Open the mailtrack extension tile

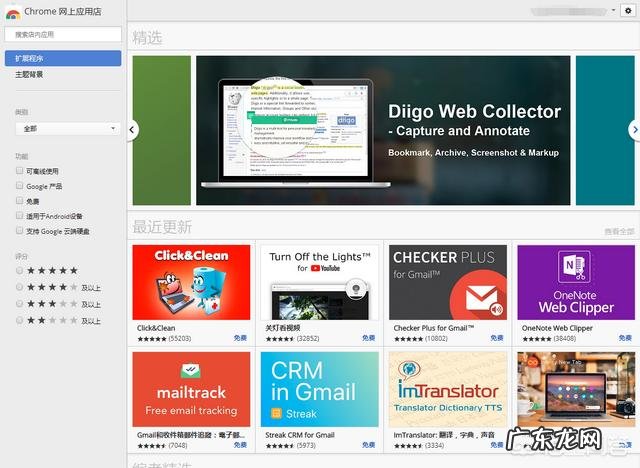pos(191,389)
